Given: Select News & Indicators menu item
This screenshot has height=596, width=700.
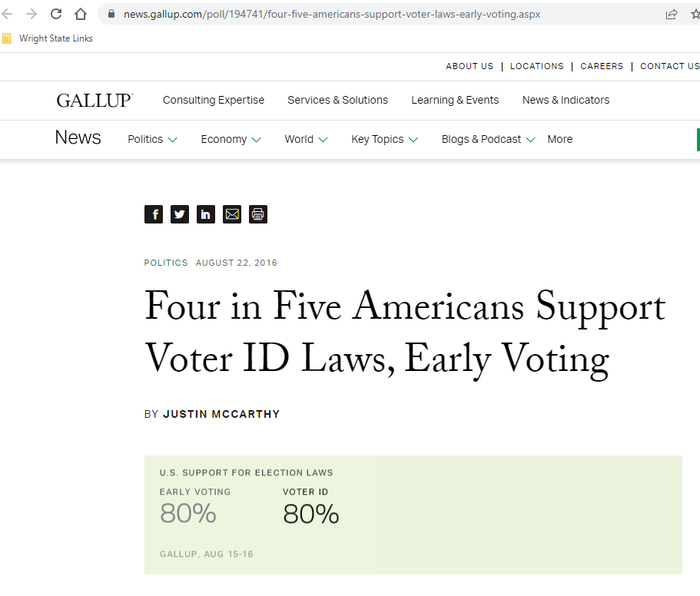Looking at the screenshot, I should coord(565,100).
